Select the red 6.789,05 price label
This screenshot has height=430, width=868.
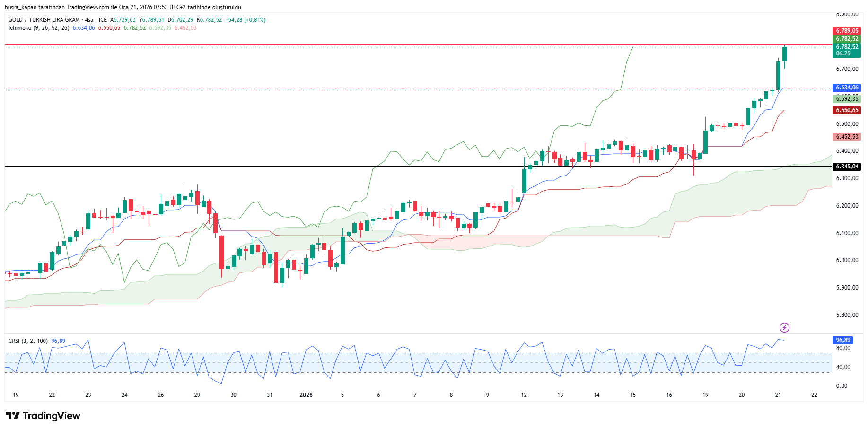point(846,31)
